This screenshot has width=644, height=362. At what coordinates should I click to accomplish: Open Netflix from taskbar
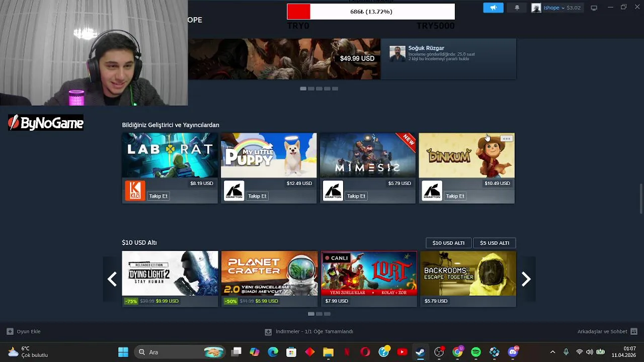[x=347, y=352]
